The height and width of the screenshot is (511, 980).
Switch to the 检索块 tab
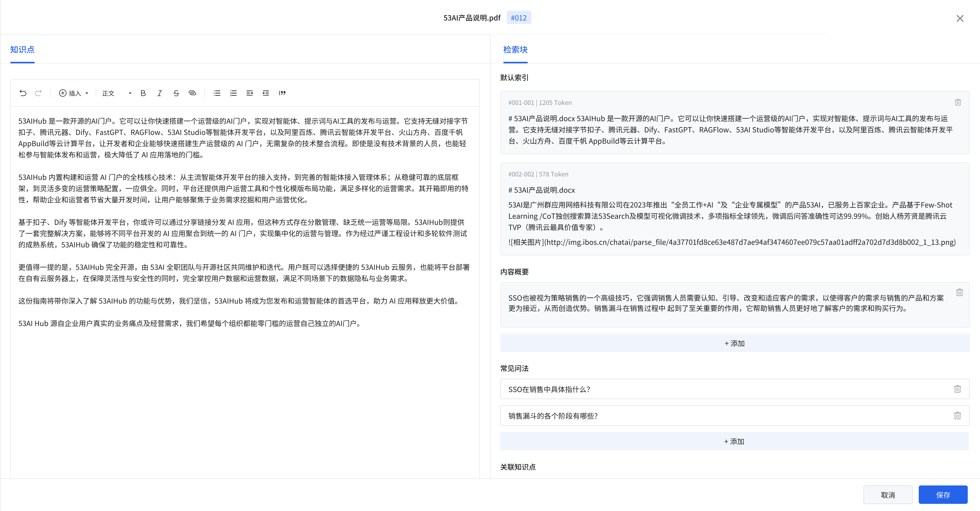(515, 50)
